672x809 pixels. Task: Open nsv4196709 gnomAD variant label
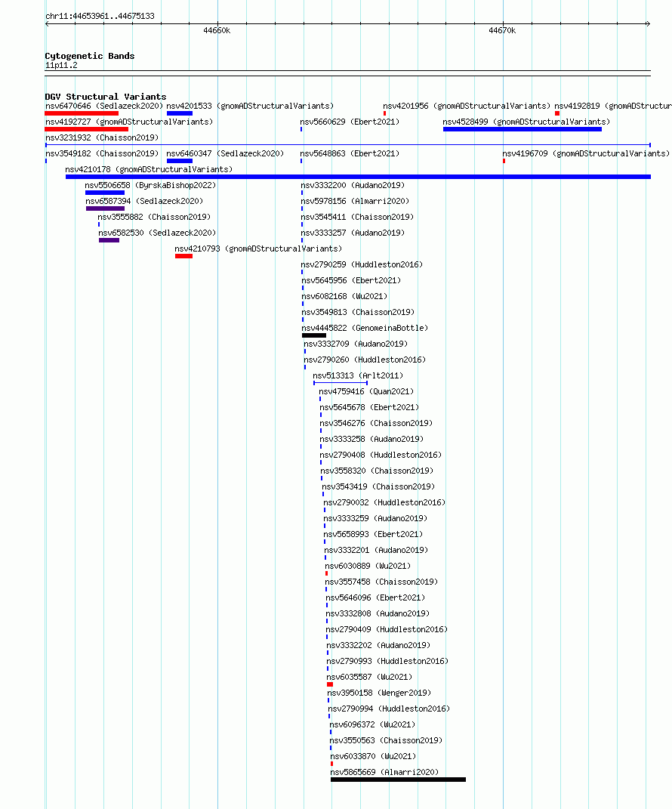point(586,154)
